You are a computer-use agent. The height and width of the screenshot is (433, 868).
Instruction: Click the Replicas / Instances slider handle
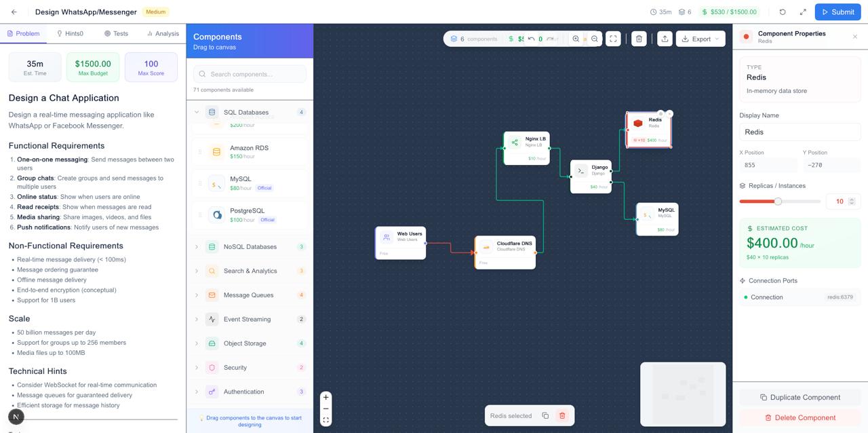tap(778, 201)
